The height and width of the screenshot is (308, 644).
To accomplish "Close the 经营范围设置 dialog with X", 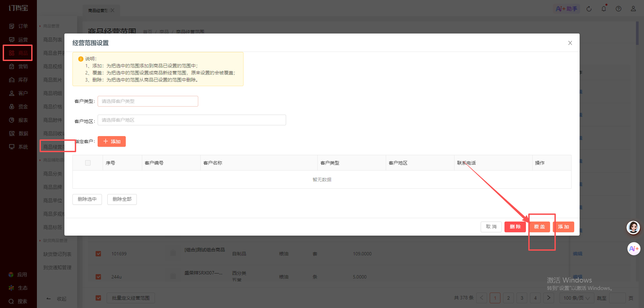I will 570,43.
